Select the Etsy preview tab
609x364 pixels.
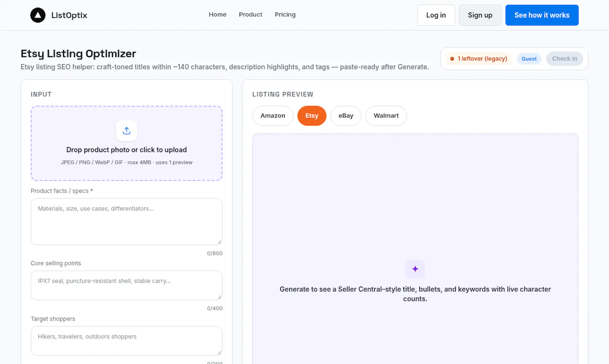[312, 116]
